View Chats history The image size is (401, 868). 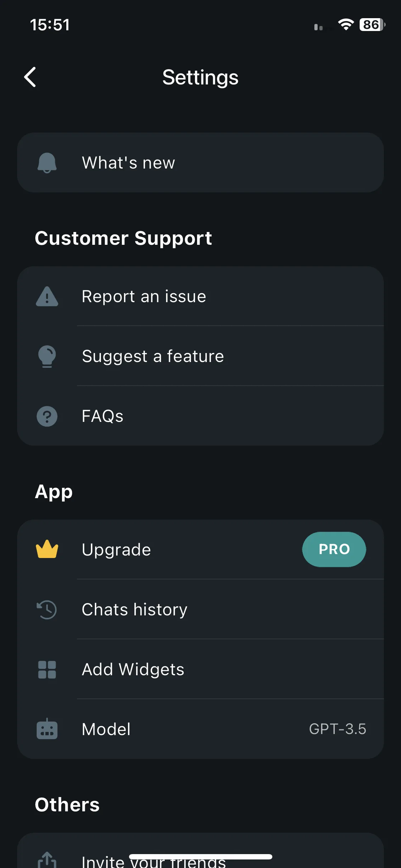pyautogui.click(x=200, y=610)
